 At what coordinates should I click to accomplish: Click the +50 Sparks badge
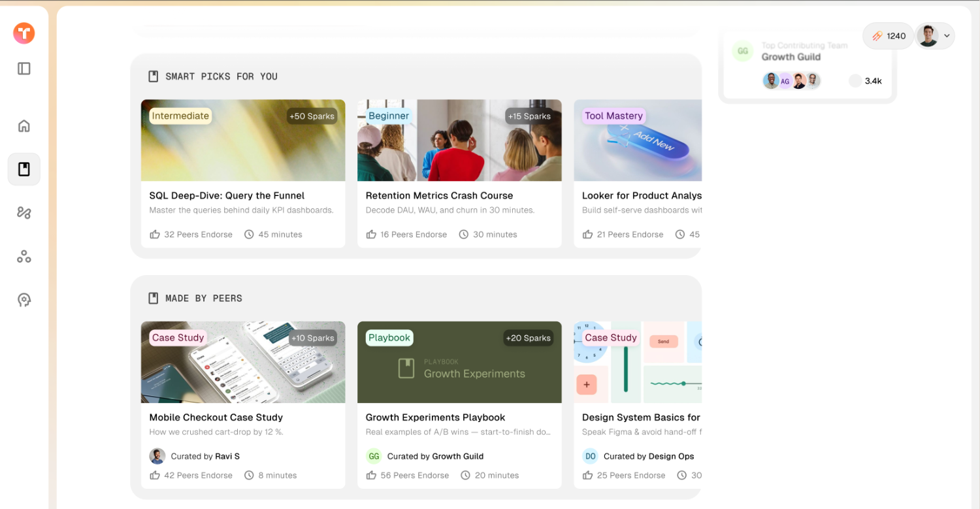tap(312, 116)
